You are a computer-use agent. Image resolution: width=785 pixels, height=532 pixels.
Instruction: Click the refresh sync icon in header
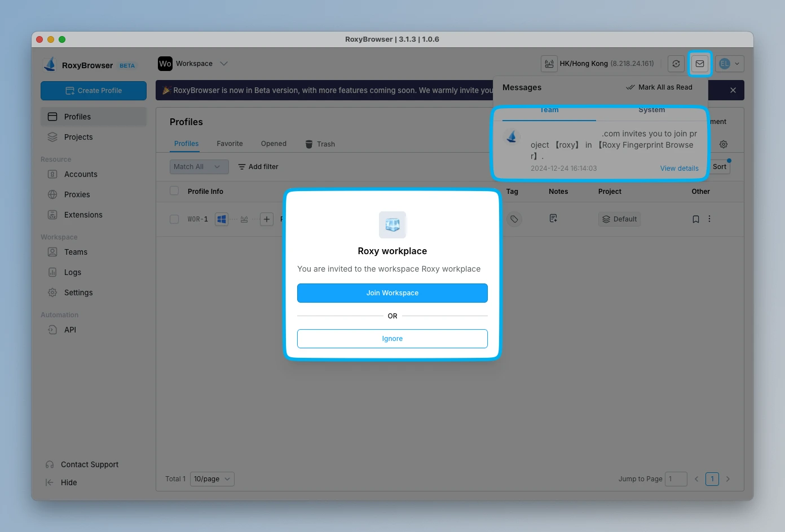(676, 64)
